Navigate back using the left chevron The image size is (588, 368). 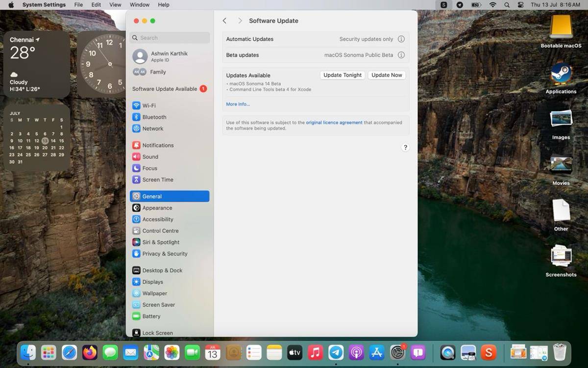(x=224, y=21)
